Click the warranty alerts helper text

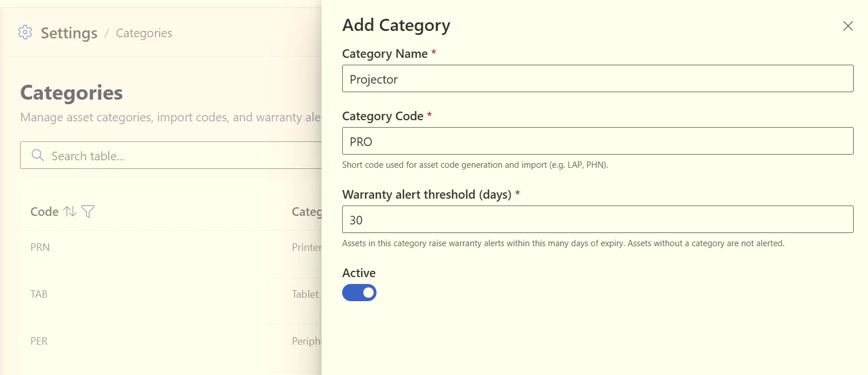tap(563, 243)
